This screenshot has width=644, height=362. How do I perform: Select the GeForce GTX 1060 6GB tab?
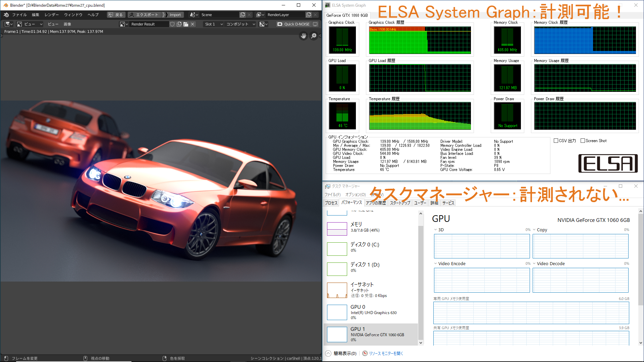347,15
